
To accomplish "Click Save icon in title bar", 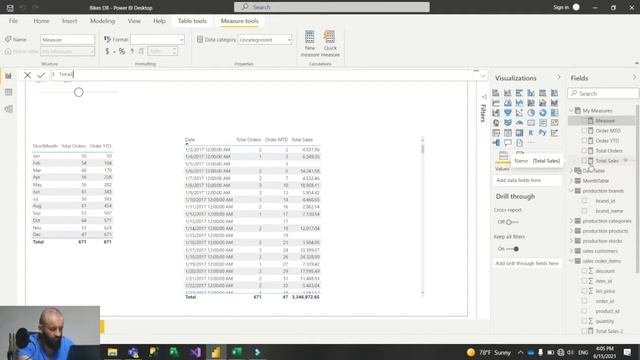I will click(x=10, y=8).
